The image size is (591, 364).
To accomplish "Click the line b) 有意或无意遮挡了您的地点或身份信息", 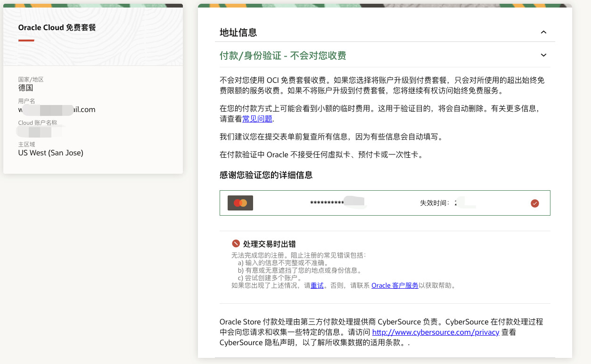I will click(300, 270).
